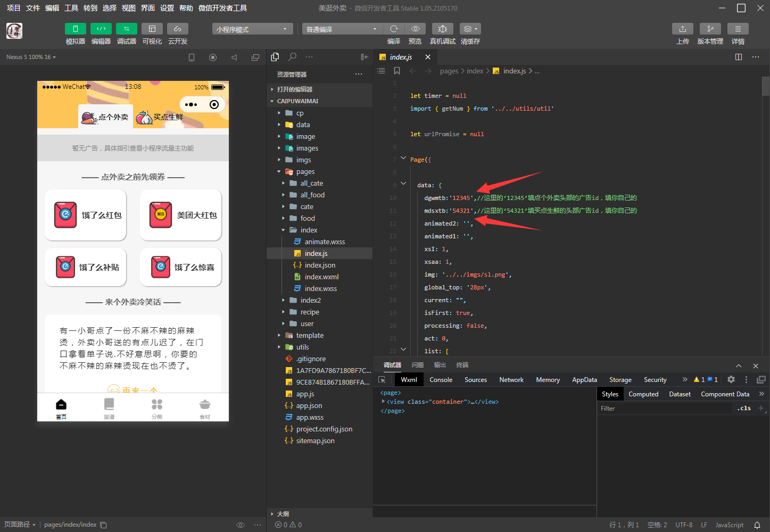Toggle the visualization (可视化) button
Screen dimensions: 770x532
pyautogui.click(x=152, y=29)
